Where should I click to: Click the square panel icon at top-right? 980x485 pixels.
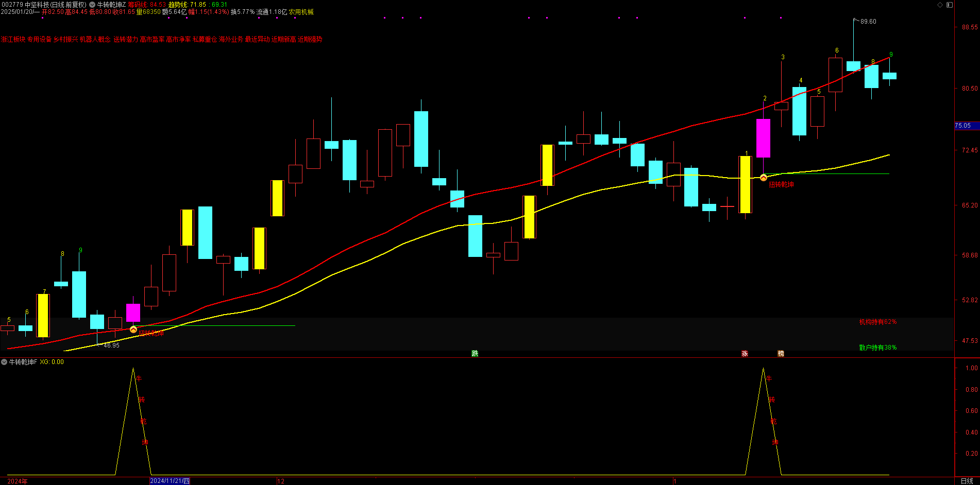950,5
